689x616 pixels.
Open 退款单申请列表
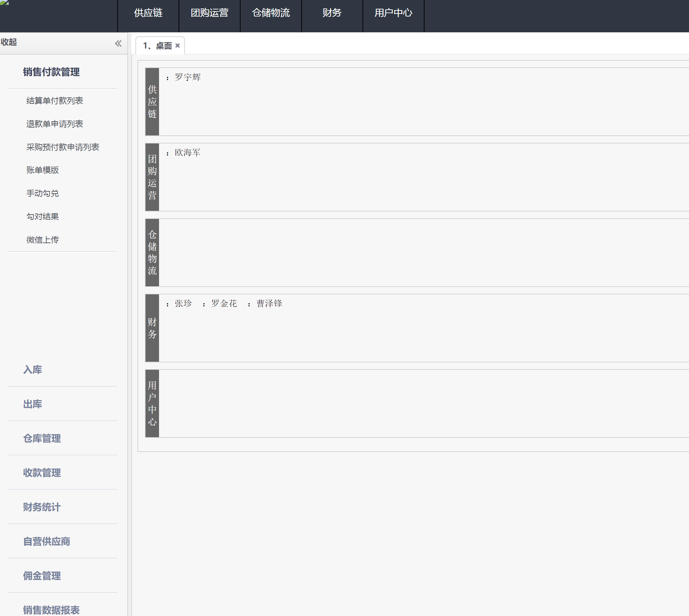(x=55, y=124)
